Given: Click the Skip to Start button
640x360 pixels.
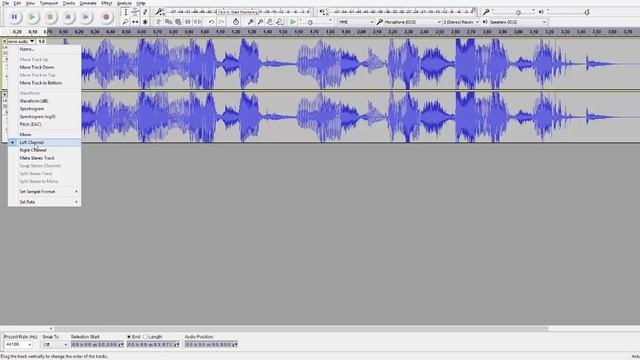Looking at the screenshot, I should click(x=68, y=17).
